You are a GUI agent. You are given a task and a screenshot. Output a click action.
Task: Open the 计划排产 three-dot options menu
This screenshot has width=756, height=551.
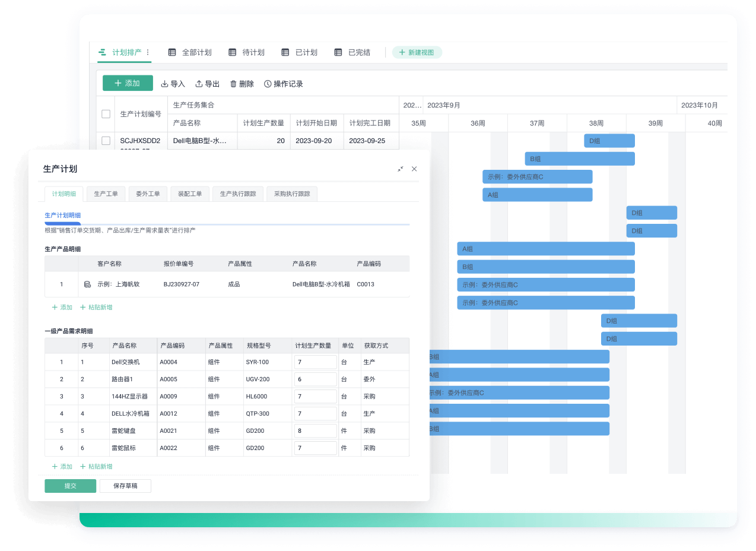point(148,52)
